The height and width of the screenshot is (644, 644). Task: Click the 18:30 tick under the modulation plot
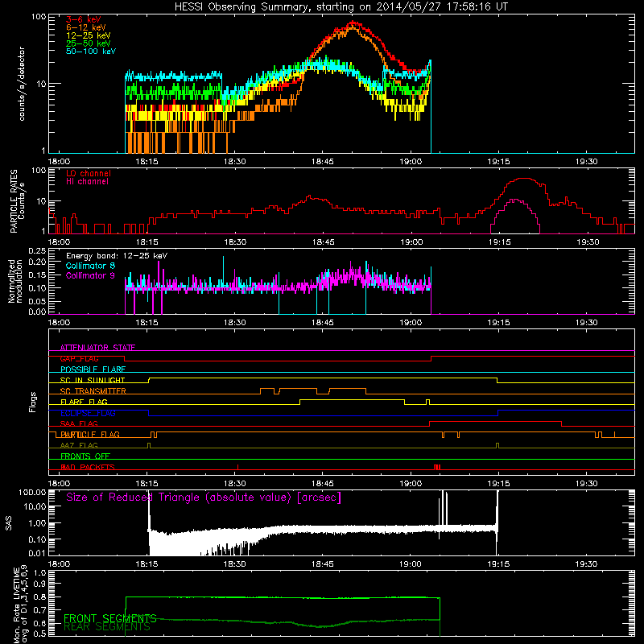click(x=234, y=323)
